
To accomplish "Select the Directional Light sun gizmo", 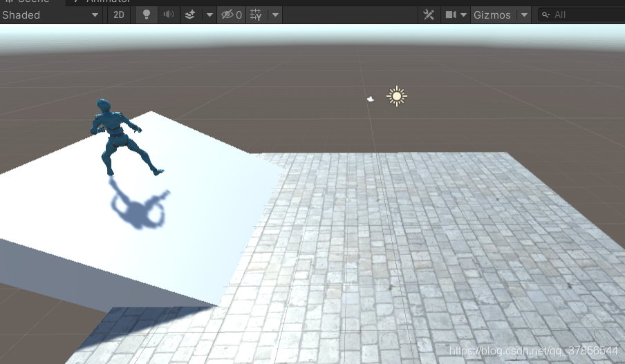I will (397, 96).
